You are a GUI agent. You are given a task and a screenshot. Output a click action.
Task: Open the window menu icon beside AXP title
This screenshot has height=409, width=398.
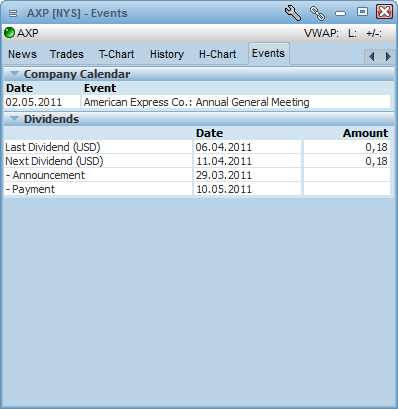coord(13,13)
